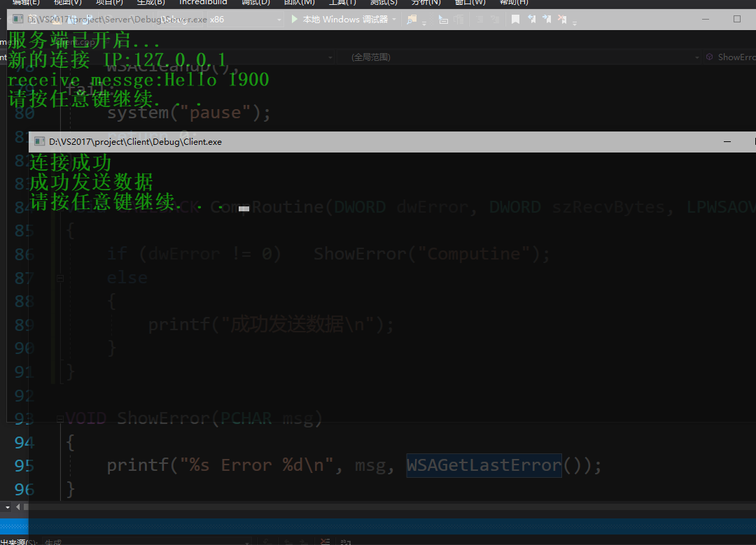This screenshot has height=545, width=756.
Task: Open the 帮助(H) menu
Action: (x=514, y=2)
